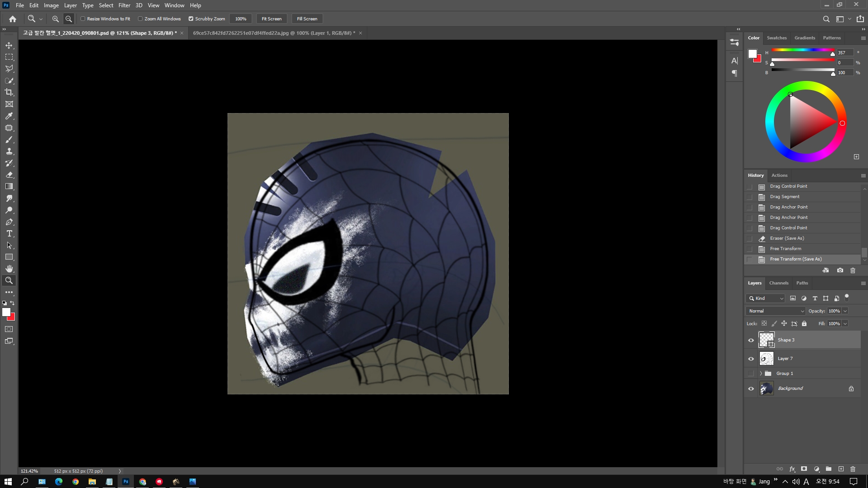This screenshot has height=488, width=868.
Task: Open the blend mode Normal dropdown
Action: (x=776, y=311)
